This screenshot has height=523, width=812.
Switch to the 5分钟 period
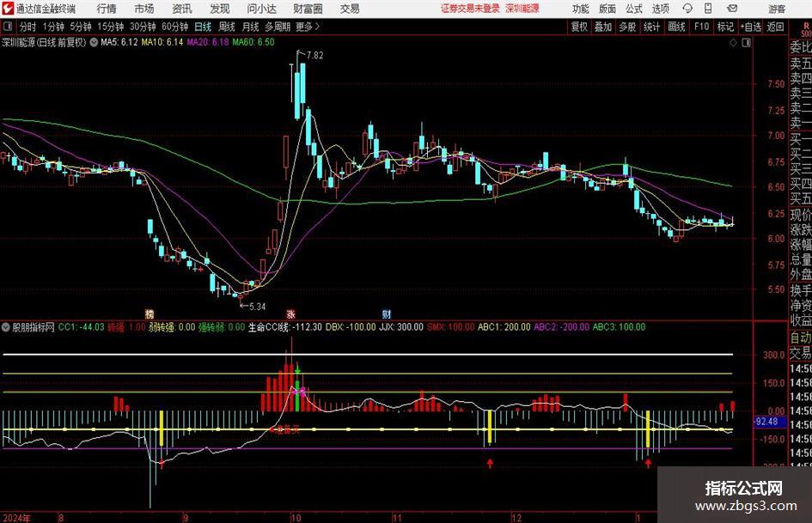pos(81,27)
